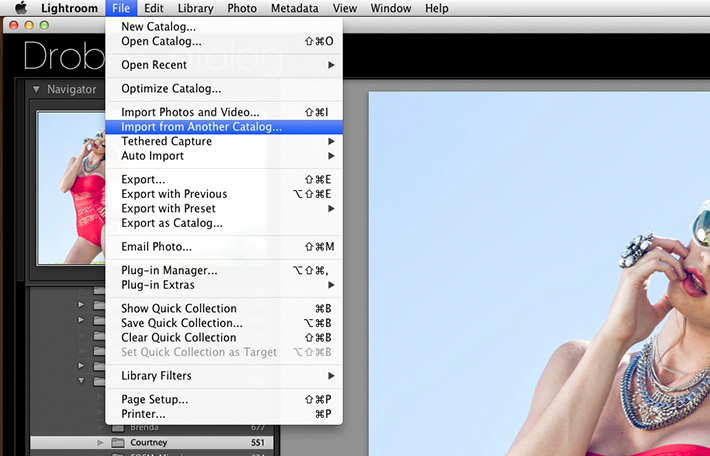710x456 pixels.
Task: Choose New Catalog from File menu
Action: click(x=224, y=27)
